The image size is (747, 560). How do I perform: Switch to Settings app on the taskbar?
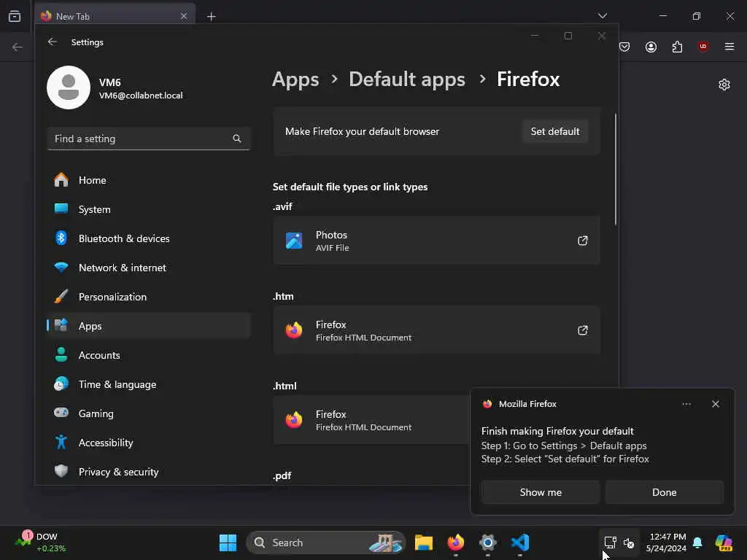[x=488, y=542]
